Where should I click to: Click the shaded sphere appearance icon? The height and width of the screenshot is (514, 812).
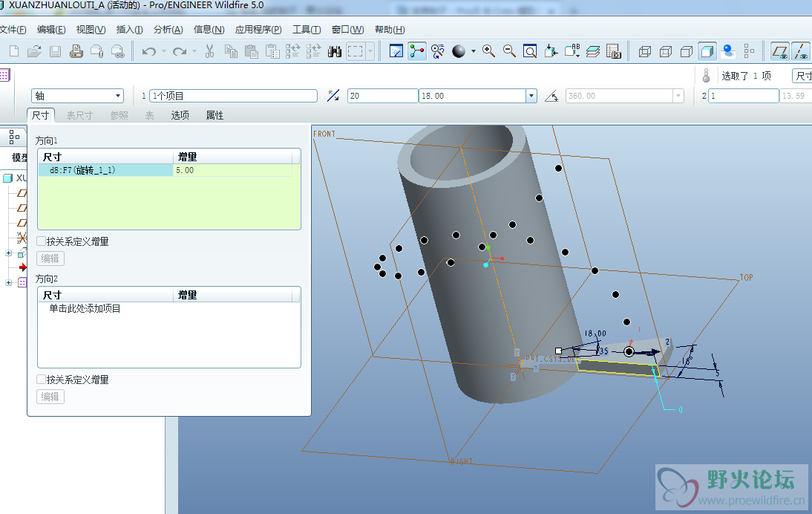click(458, 51)
